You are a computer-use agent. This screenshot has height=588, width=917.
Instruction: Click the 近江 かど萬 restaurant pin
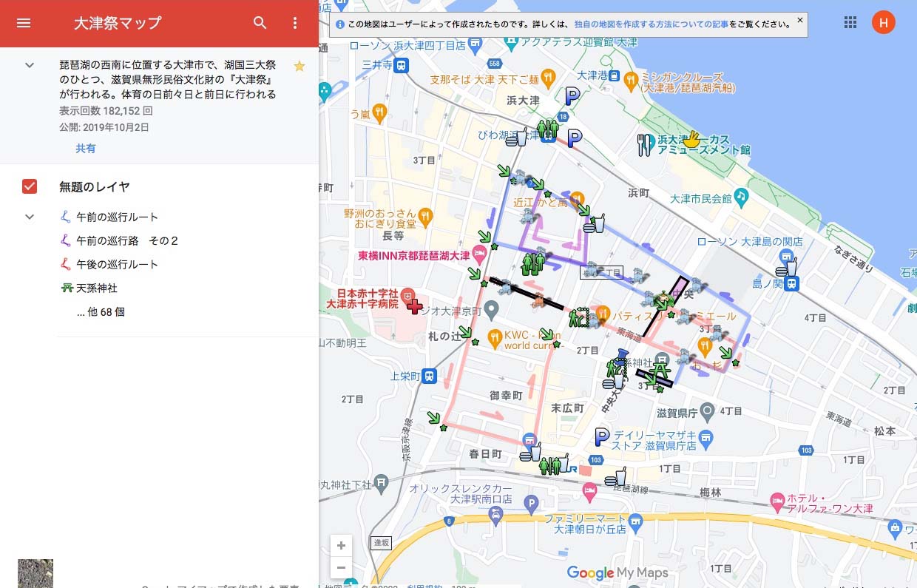(578, 198)
